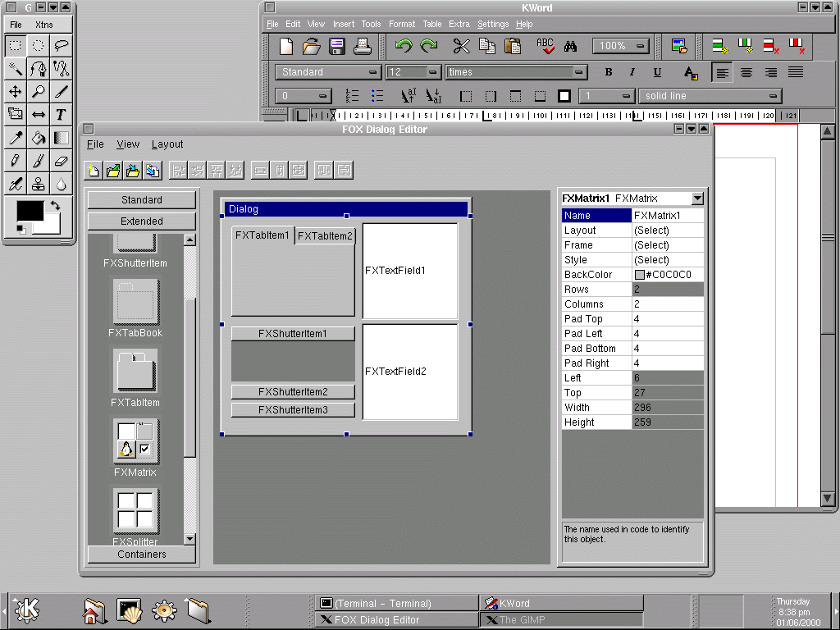Select GIMP bucket fill tool
The image size is (840, 630).
coord(38,138)
